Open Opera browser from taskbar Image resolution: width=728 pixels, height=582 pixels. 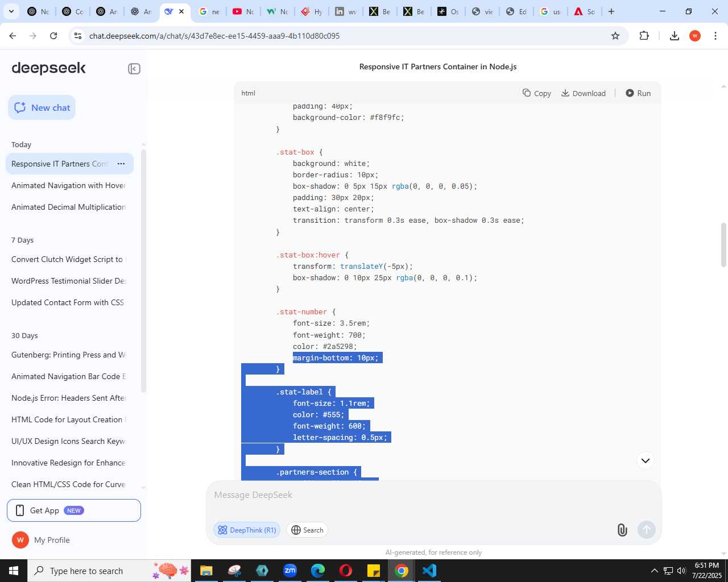click(346, 571)
